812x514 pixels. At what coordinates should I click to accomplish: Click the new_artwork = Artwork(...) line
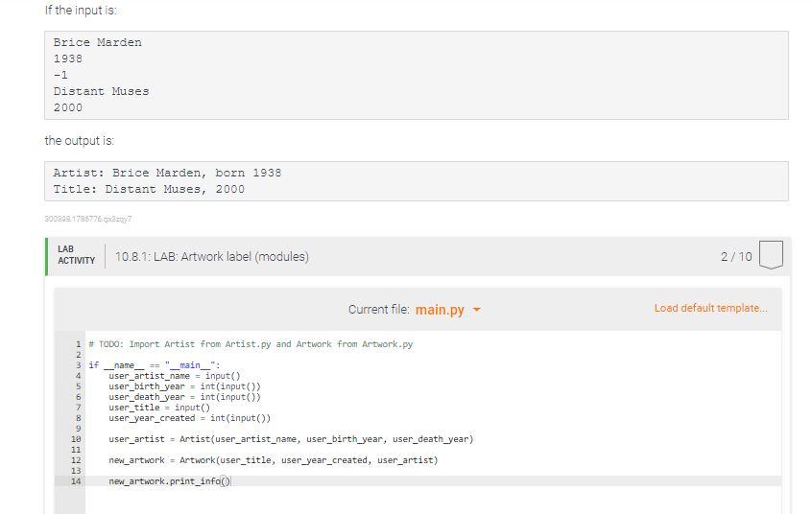coord(274,460)
